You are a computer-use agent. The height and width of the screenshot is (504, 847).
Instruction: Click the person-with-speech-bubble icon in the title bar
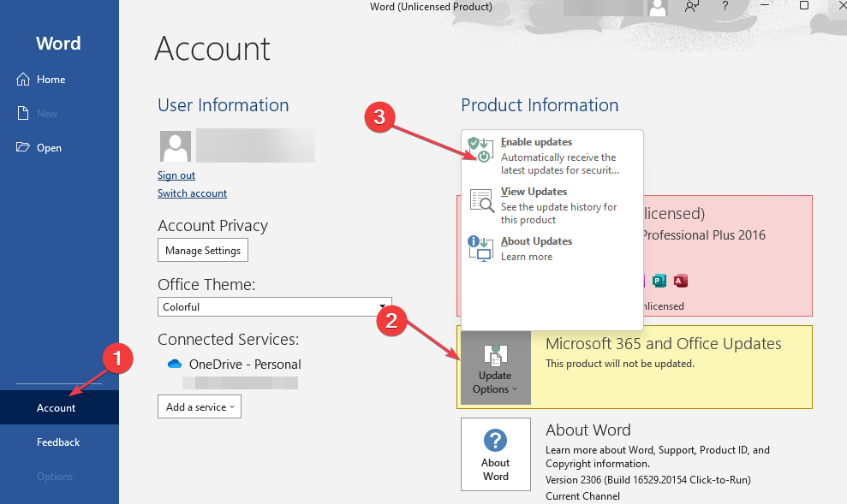692,7
